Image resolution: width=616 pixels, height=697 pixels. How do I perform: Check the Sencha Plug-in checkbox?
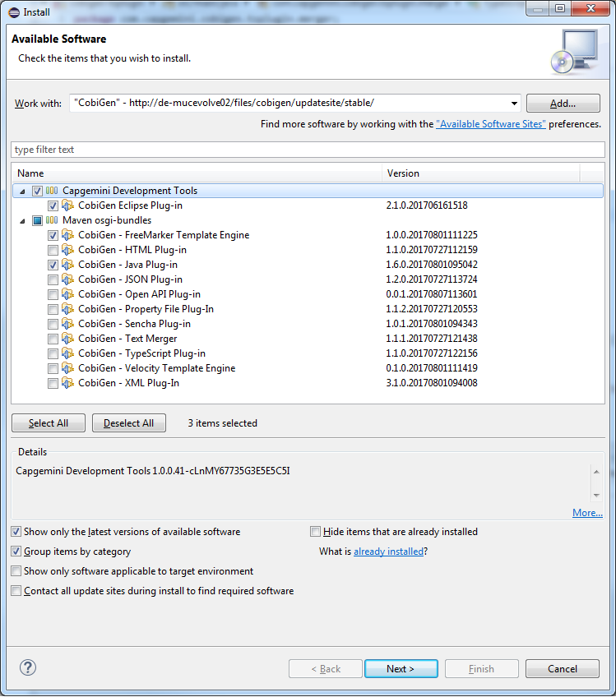coord(53,324)
